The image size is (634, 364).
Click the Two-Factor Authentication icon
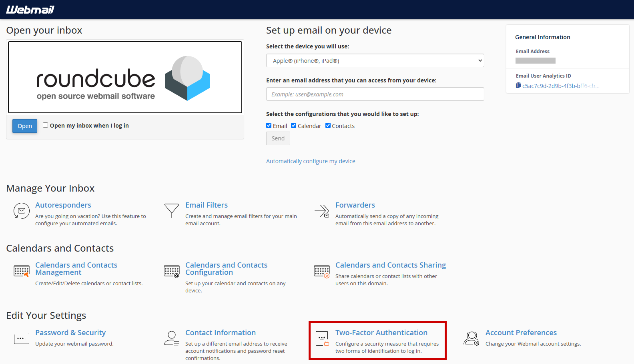pyautogui.click(x=322, y=338)
